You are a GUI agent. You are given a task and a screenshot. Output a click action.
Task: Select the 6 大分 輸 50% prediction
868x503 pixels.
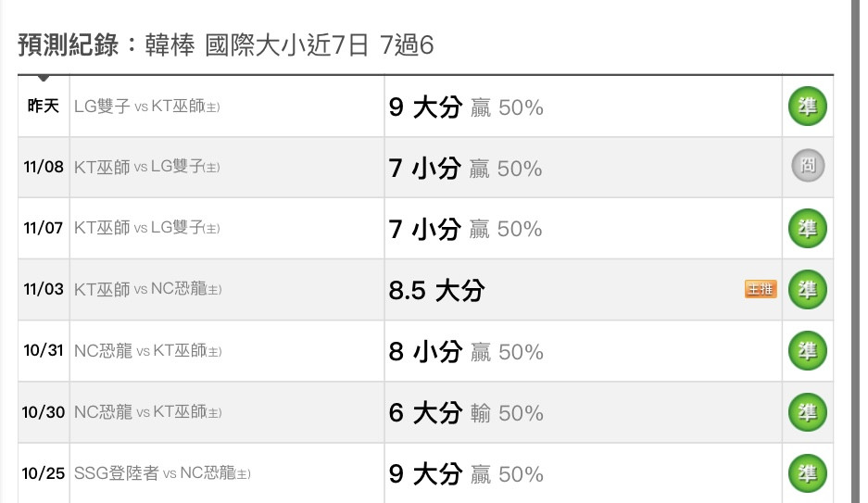466,413
